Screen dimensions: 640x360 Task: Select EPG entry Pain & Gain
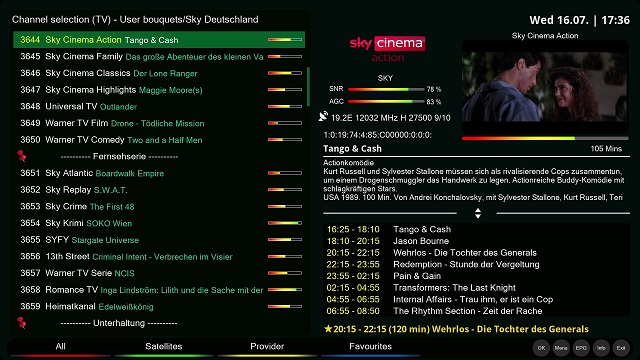476,276
